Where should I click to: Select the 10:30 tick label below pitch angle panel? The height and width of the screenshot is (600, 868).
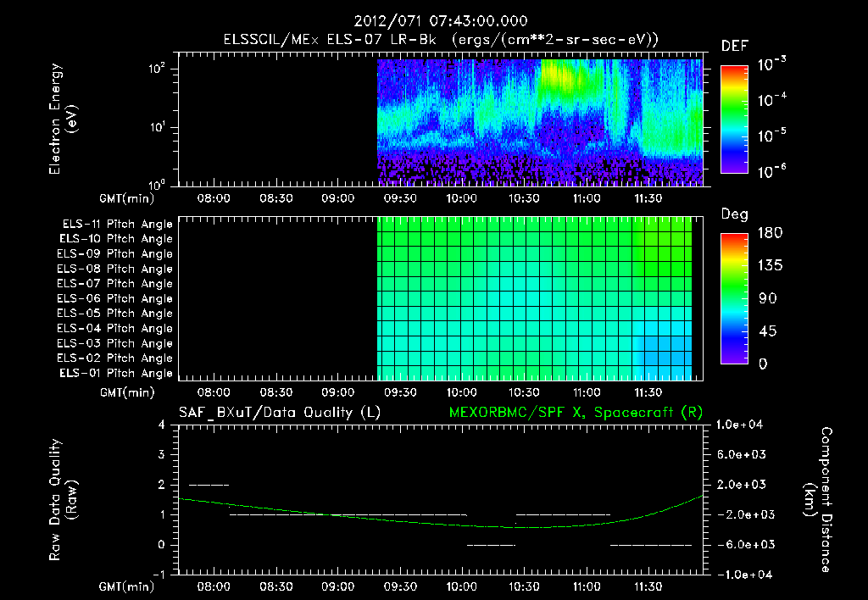524,392
